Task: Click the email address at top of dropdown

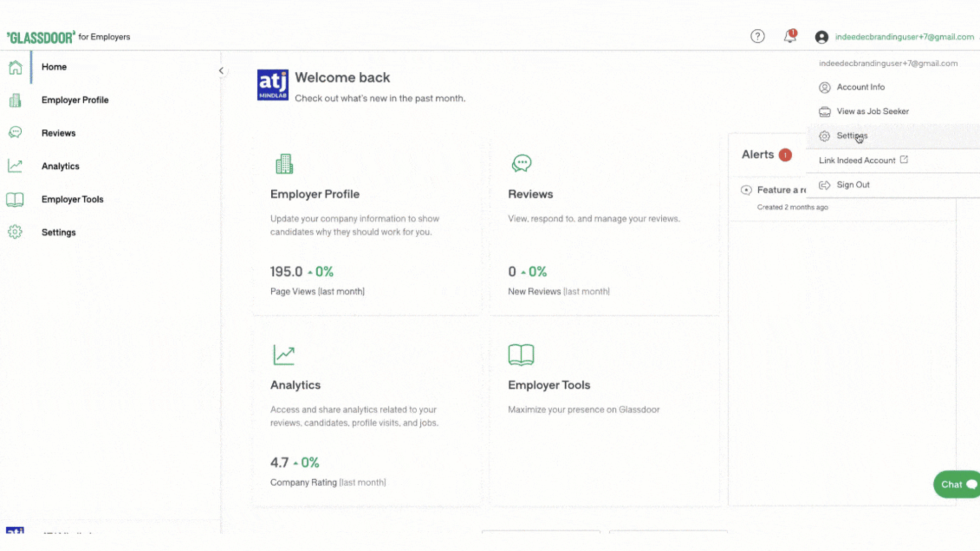Action: 888,63
